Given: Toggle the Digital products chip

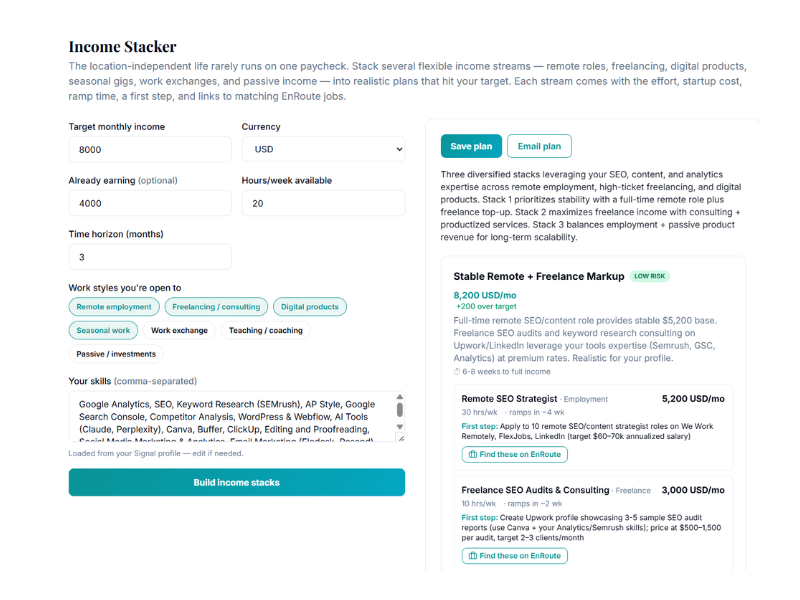Looking at the screenshot, I should click(310, 307).
